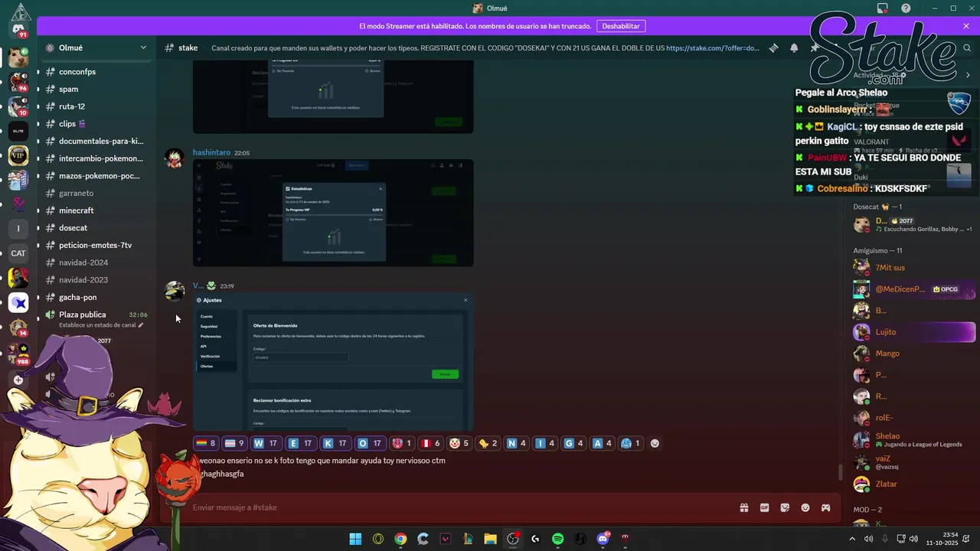Dismiss the Streamer mode banner
Image resolution: width=980 pixels, height=551 pixels.
966,26
